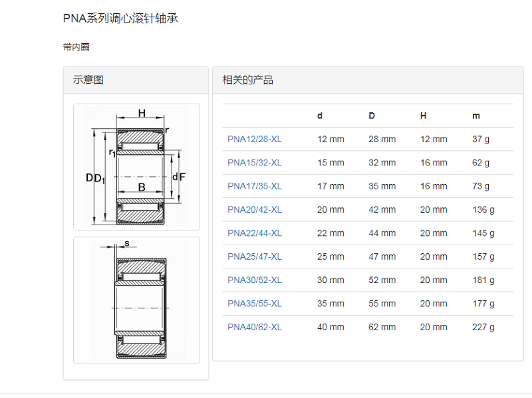Viewport: 532px width, 398px height.
Task: Click the 示意图 panel heading
Action: 88,80
